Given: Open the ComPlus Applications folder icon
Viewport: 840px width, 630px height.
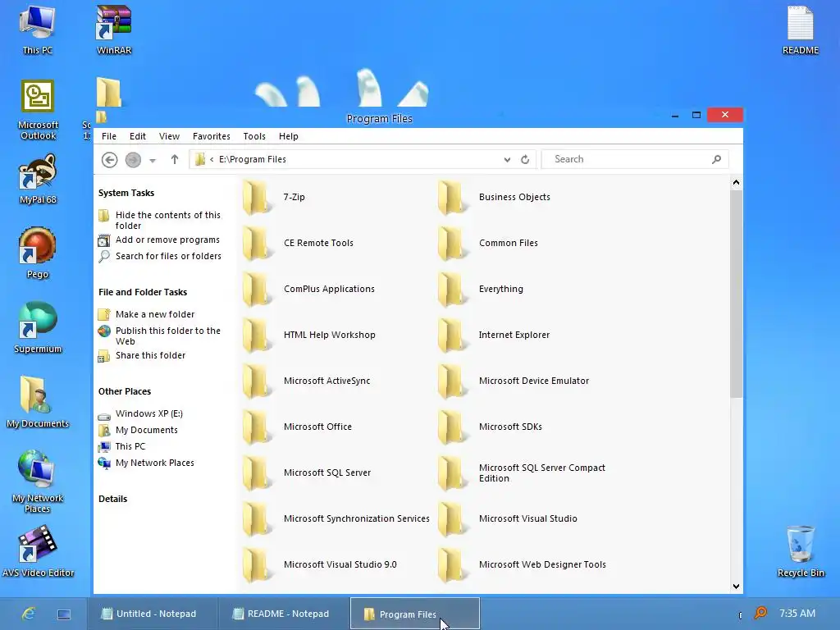Looking at the screenshot, I should [257, 290].
